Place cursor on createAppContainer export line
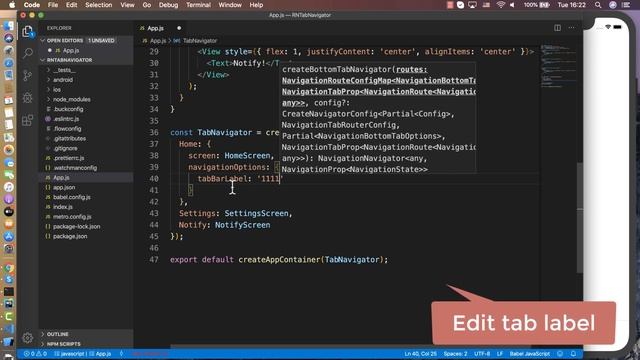The width and height of the screenshot is (640, 360). tap(279, 260)
